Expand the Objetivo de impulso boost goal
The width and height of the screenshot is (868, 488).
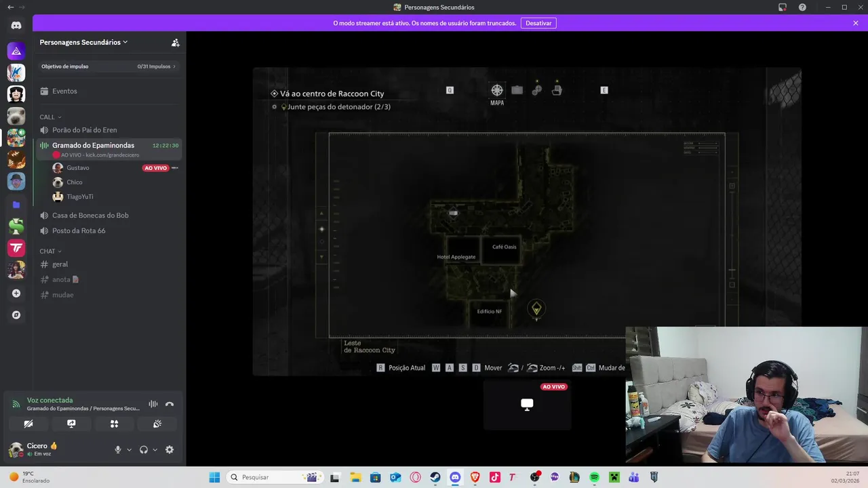pyautogui.click(x=109, y=66)
